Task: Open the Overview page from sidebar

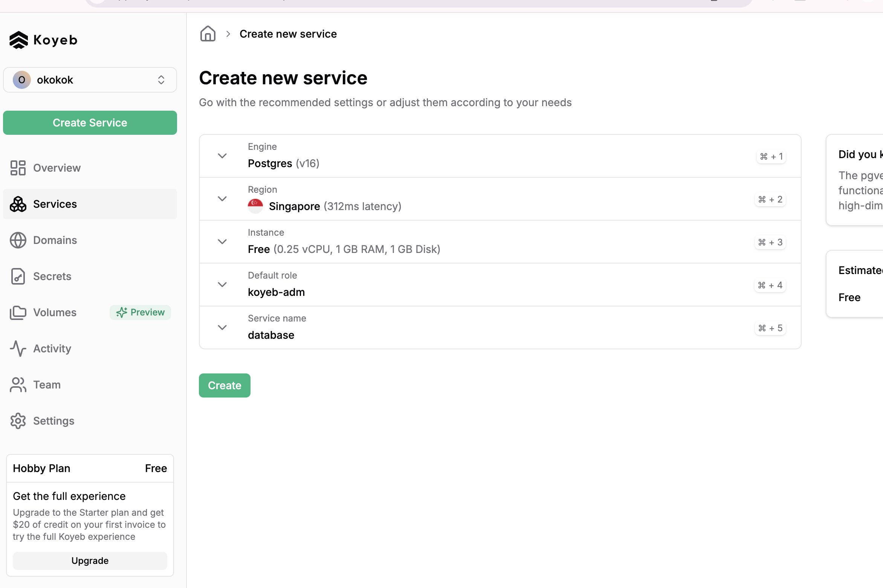Action: 57,168
